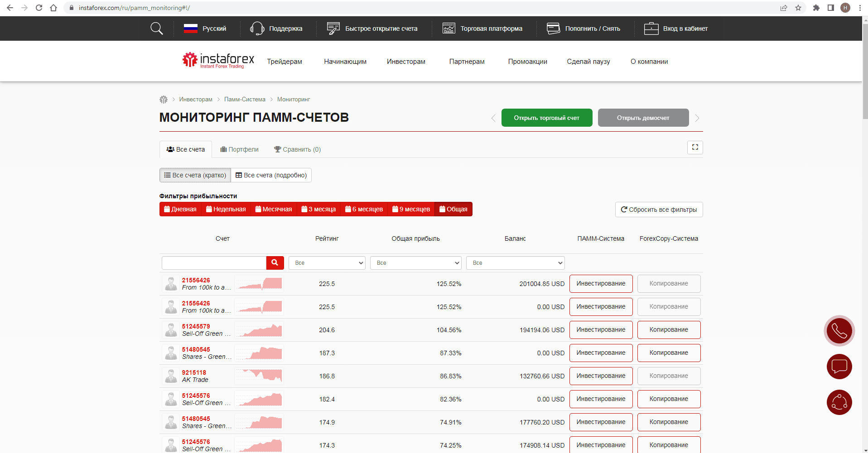This screenshot has height=453, width=868.
Task: Open the live chat bubble button
Action: click(x=839, y=367)
